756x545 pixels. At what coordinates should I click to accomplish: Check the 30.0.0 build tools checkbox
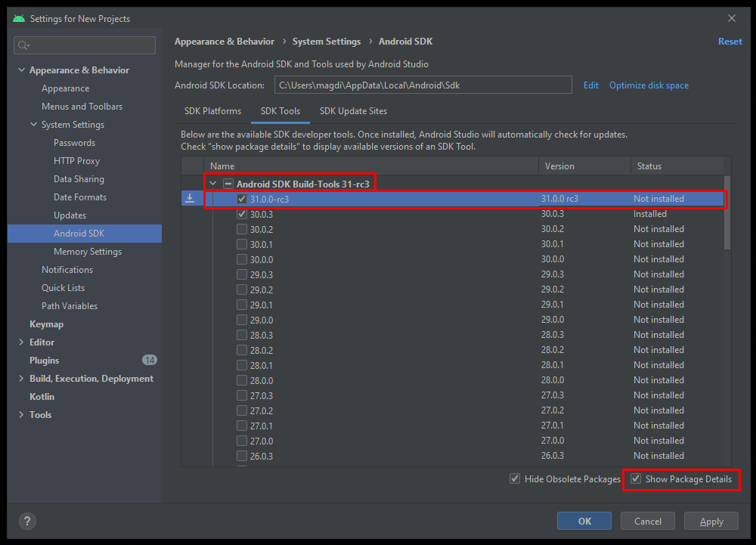click(x=242, y=259)
